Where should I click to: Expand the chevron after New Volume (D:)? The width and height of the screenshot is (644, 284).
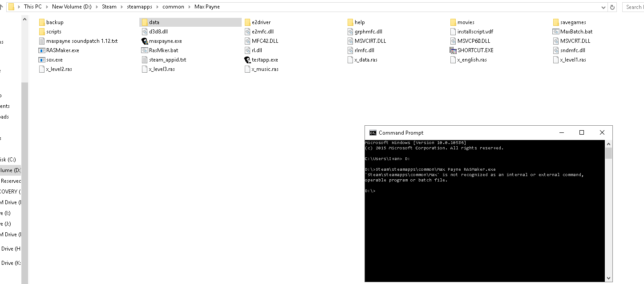pyautogui.click(x=97, y=7)
